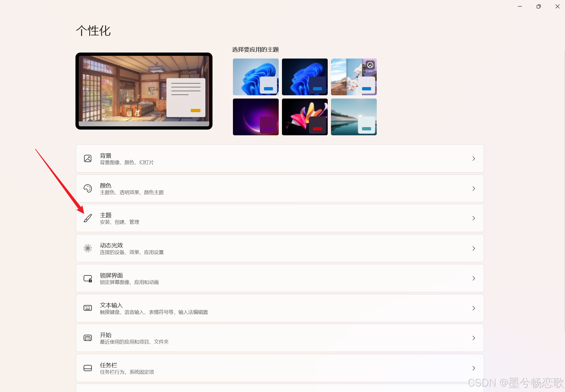The width and height of the screenshot is (565, 392).
Task: Select the calm lake landscape theme
Action: [x=354, y=117]
